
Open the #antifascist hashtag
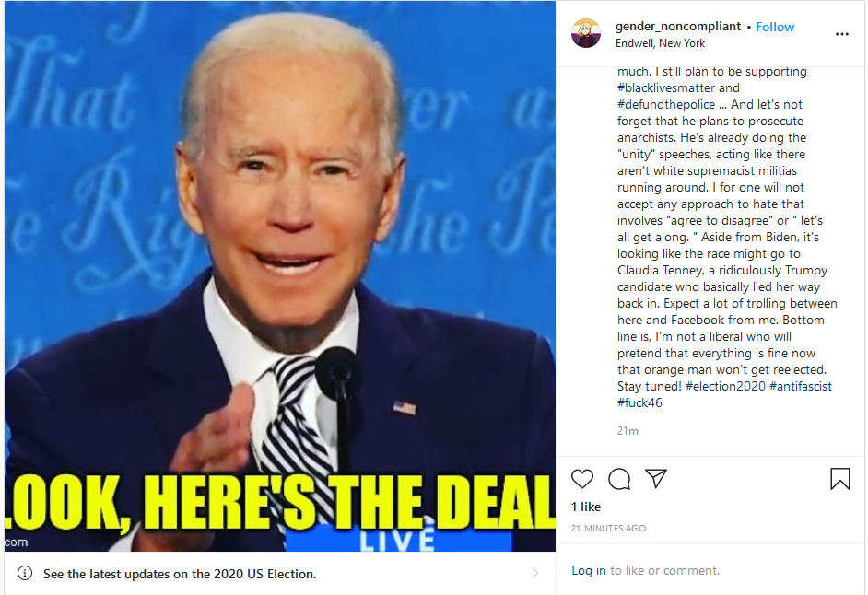(801, 386)
